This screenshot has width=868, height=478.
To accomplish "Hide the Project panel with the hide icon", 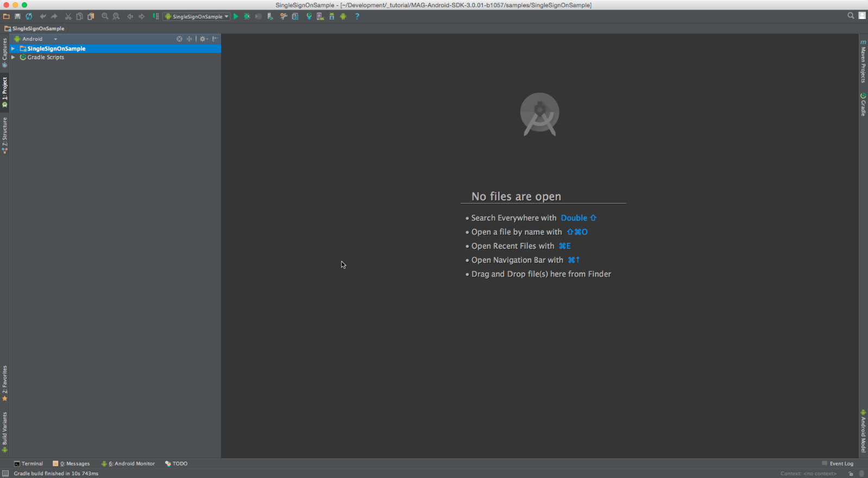I will tap(215, 39).
